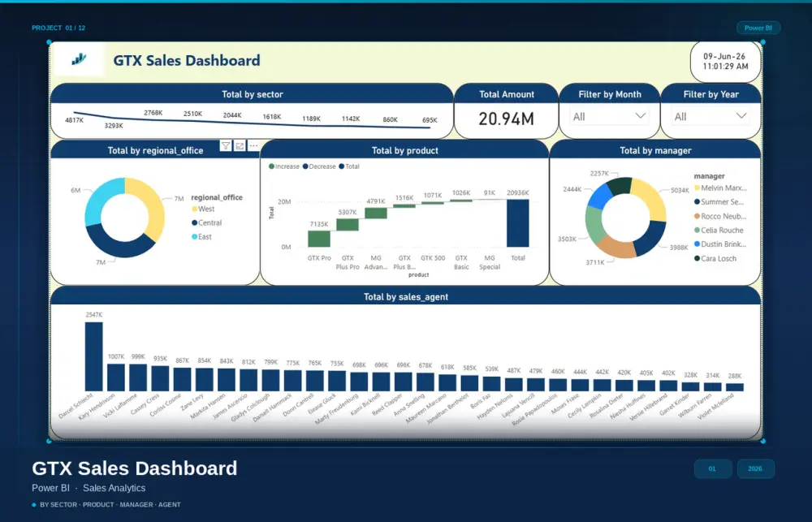Click the MG Advan... waterfall bar
Screen dimensions: 812x522
376,214
